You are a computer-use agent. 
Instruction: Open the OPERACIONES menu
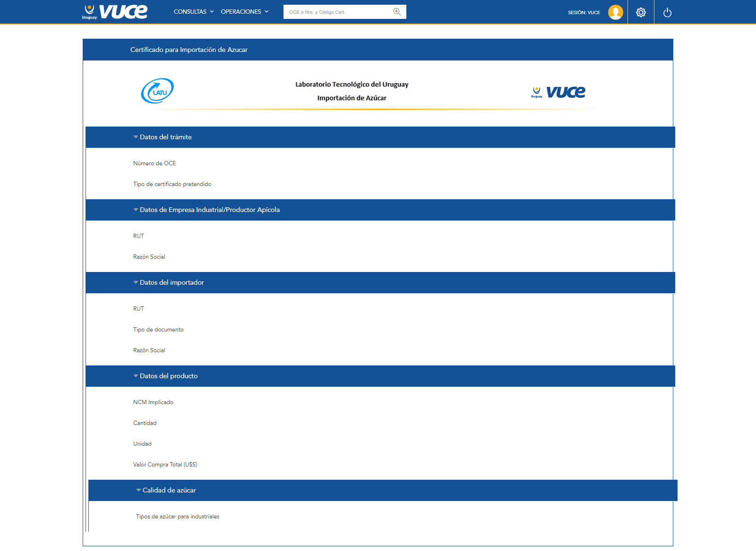coord(244,12)
